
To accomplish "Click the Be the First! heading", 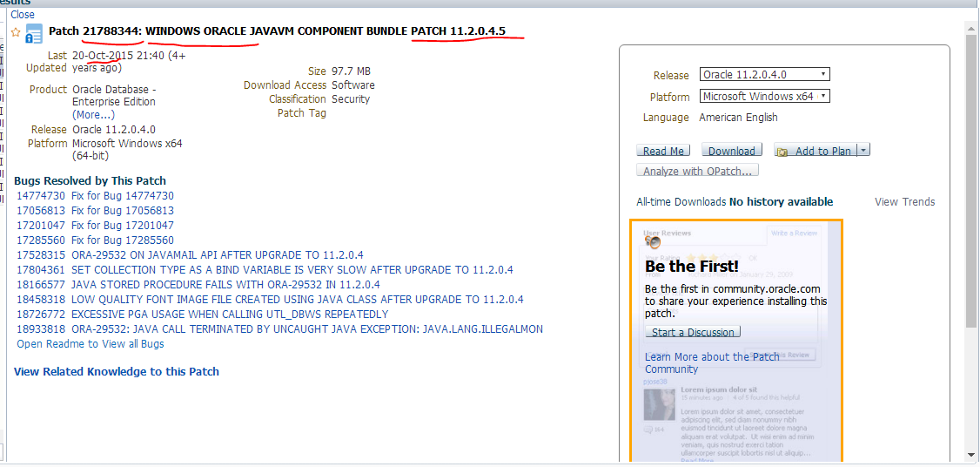I will (692, 266).
